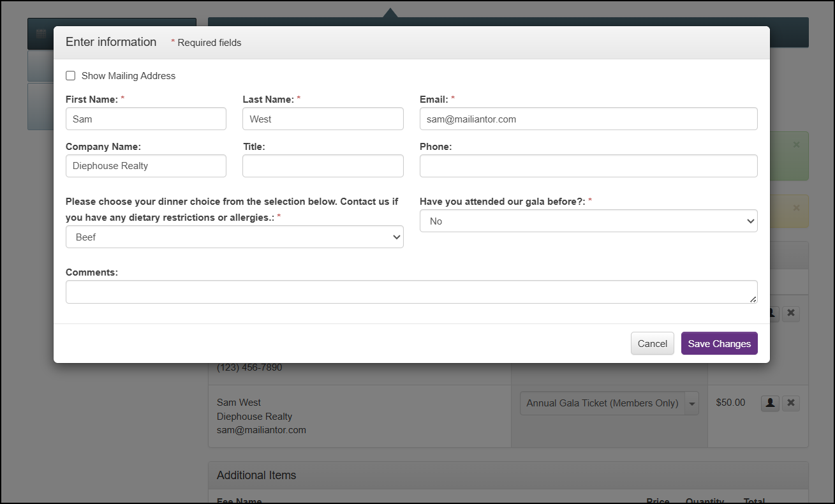Edit the Company Name field
Image resolution: width=835 pixels, height=504 pixels.
point(145,166)
